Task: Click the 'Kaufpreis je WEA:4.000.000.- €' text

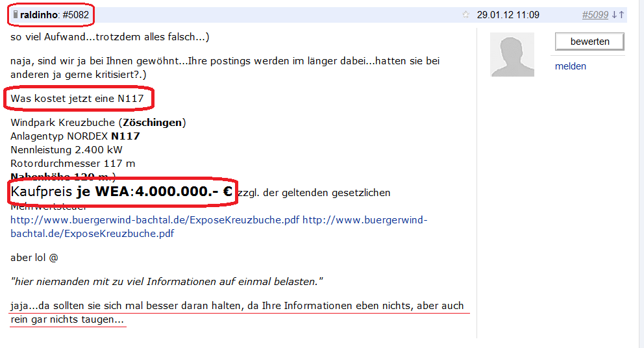Action: (121, 192)
